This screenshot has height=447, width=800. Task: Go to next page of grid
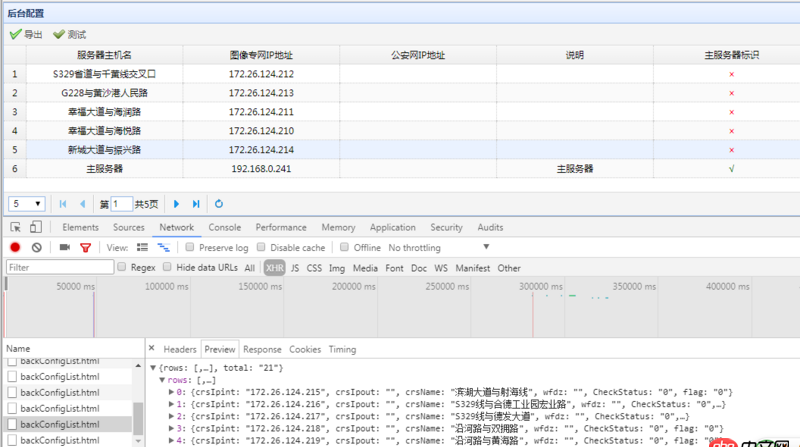(177, 204)
